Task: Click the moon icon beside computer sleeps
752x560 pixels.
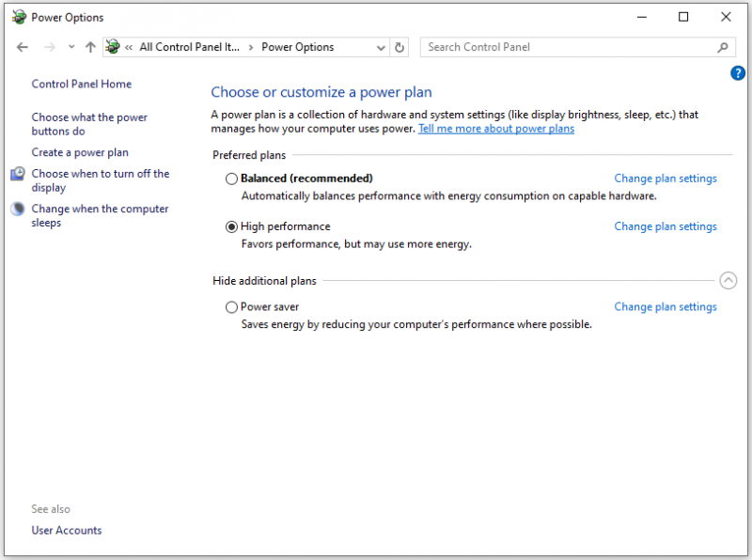Action: pos(18,209)
